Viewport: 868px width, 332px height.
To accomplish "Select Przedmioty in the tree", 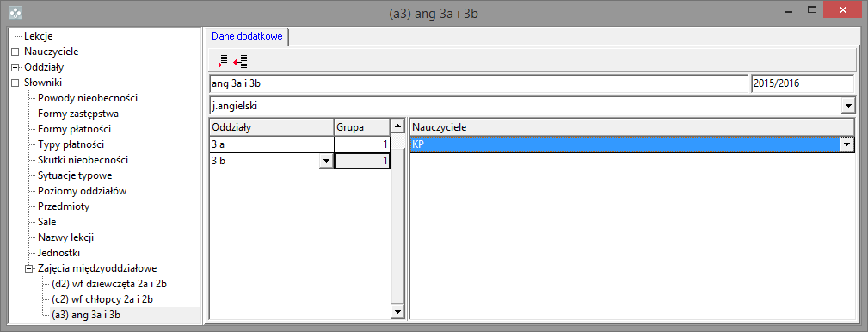I will click(x=64, y=207).
